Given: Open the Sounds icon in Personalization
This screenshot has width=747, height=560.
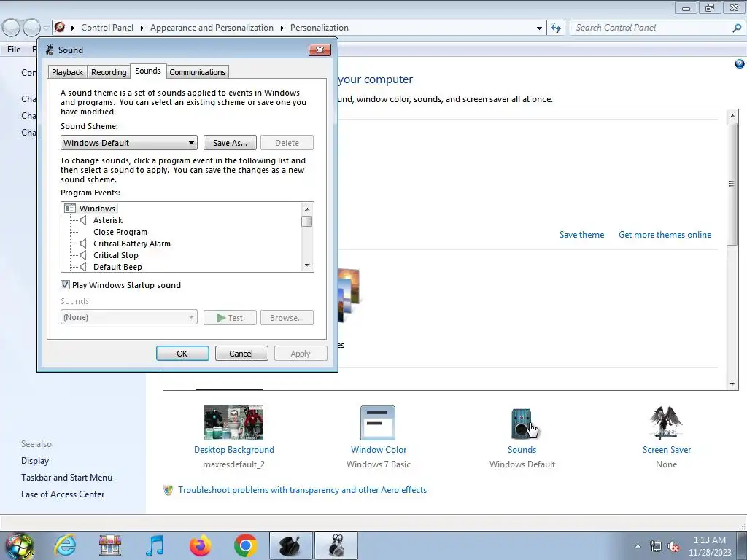Looking at the screenshot, I should [522, 424].
